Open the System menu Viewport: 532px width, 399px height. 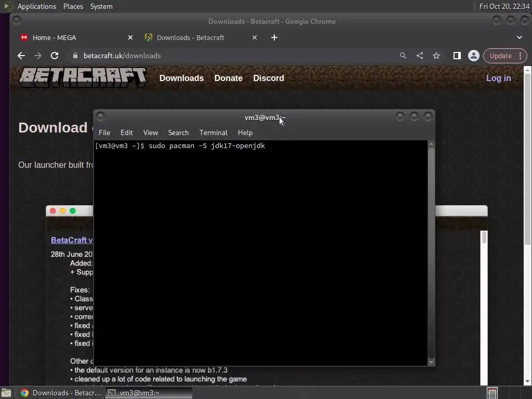(x=101, y=6)
